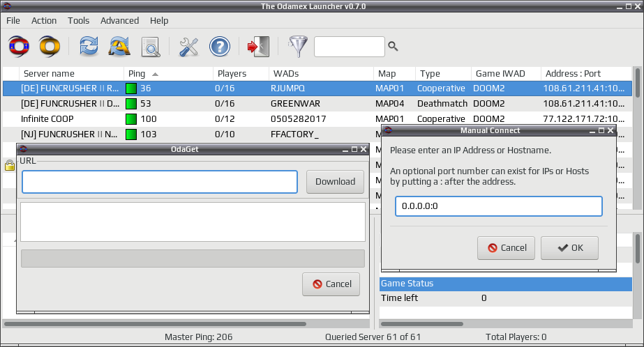The width and height of the screenshot is (644, 347).
Task: Click the OdaGet URL input field
Action: (160, 182)
